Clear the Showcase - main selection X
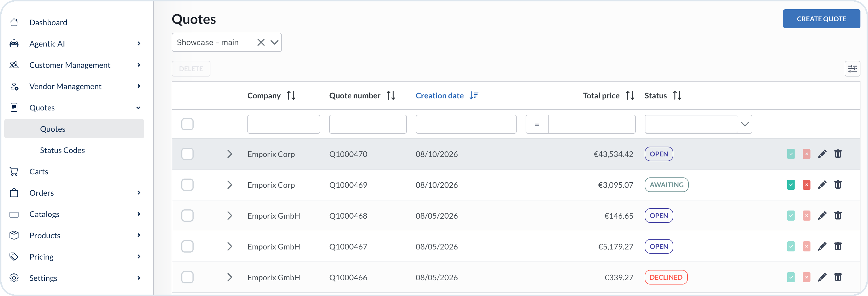The width and height of the screenshot is (868, 296). [261, 42]
